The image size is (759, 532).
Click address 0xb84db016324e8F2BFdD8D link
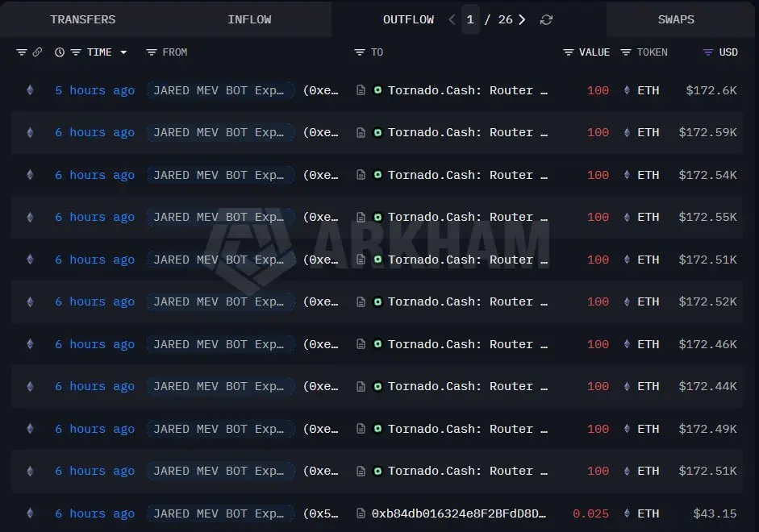458,513
